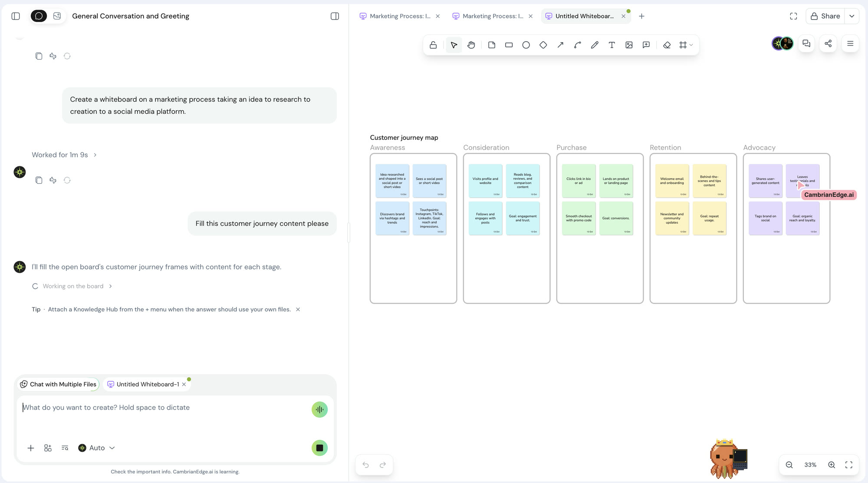This screenshot has height=483, width=868.
Task: Click the chat message input field
Action: [x=165, y=408]
